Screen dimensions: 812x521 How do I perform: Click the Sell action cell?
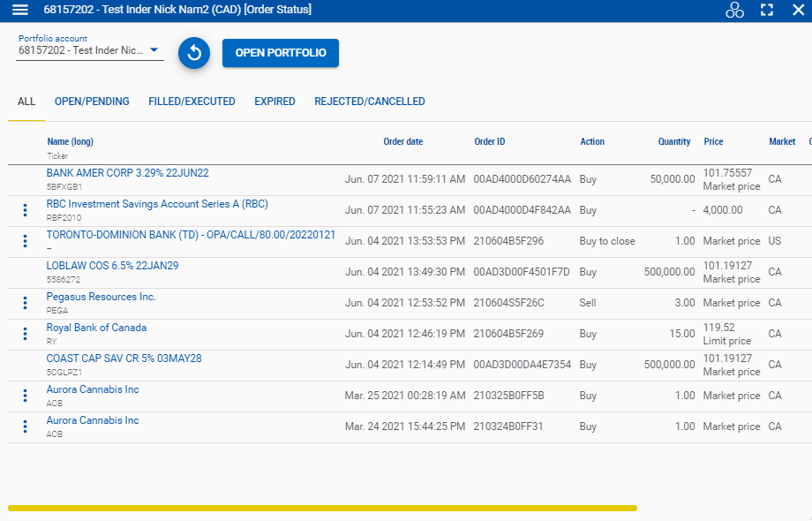[x=588, y=303]
